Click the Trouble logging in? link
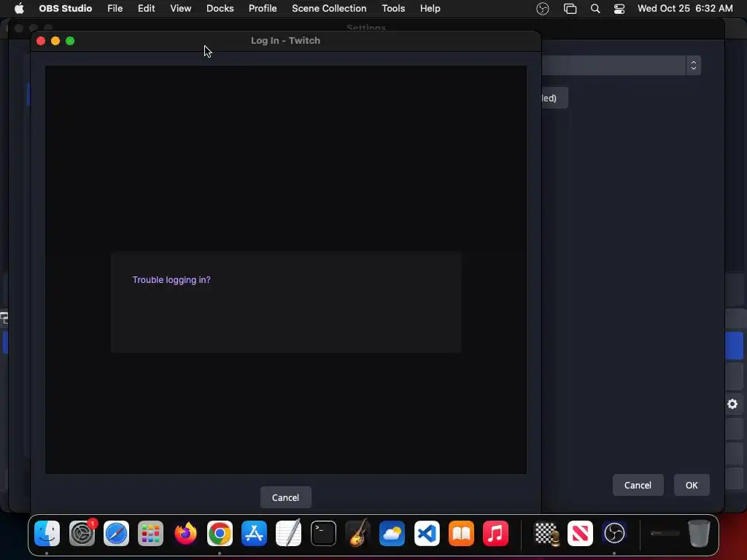The width and height of the screenshot is (747, 560). pyautogui.click(x=171, y=279)
